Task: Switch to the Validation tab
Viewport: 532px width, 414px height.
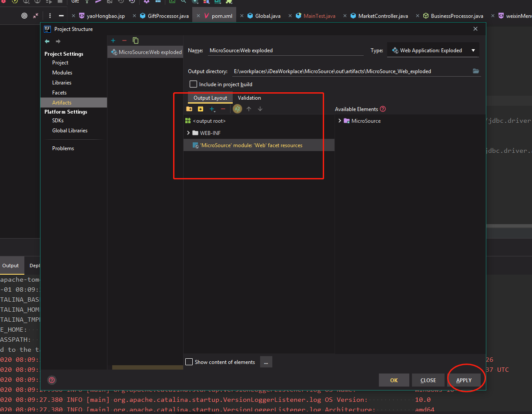Action: pyautogui.click(x=249, y=98)
